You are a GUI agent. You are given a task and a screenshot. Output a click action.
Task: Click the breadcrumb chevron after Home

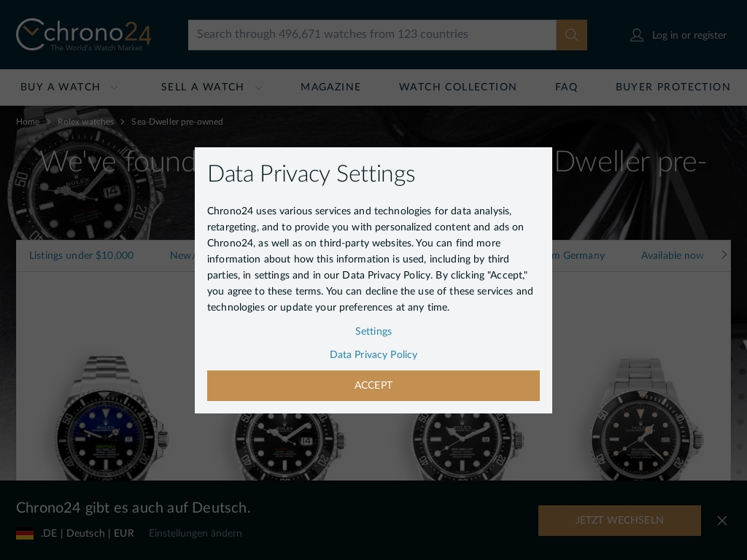(48, 122)
